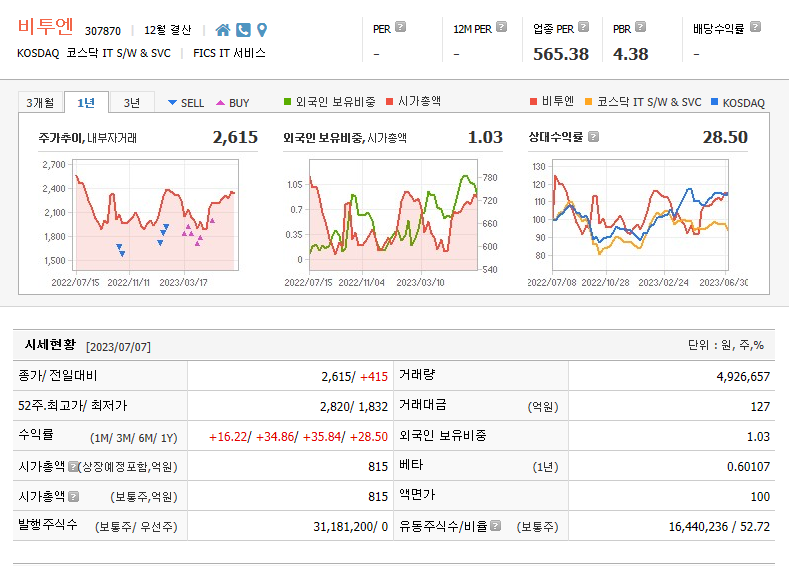The width and height of the screenshot is (790, 566).
Task: Switch chart period to 3개월 tab
Action: [x=40, y=103]
